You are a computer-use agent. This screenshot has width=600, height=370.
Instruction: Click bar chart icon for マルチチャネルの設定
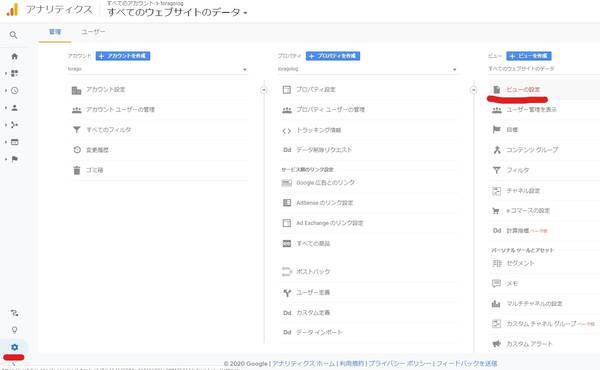click(x=496, y=304)
